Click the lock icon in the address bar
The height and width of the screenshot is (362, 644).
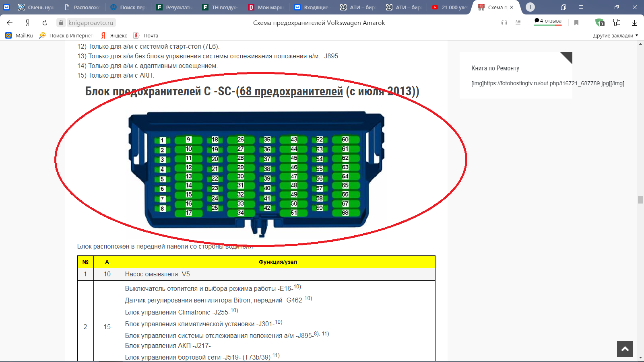[61, 23]
